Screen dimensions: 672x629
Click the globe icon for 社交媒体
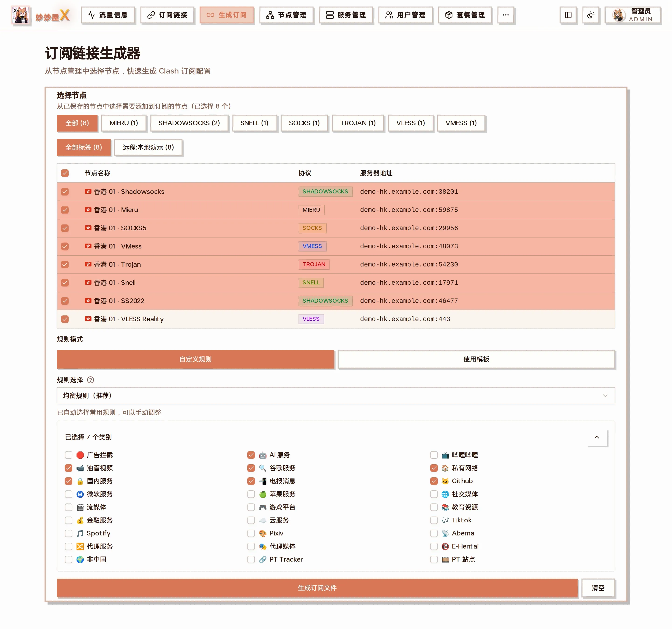pos(445,494)
